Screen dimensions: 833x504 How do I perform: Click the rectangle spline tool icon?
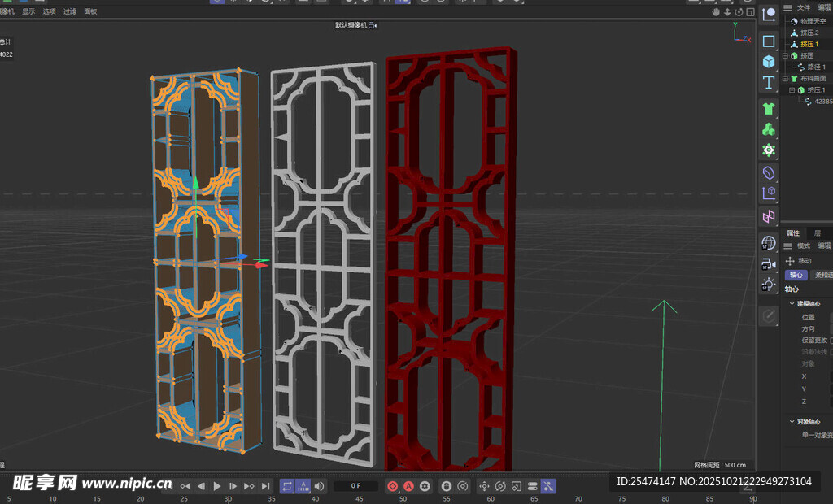769,41
